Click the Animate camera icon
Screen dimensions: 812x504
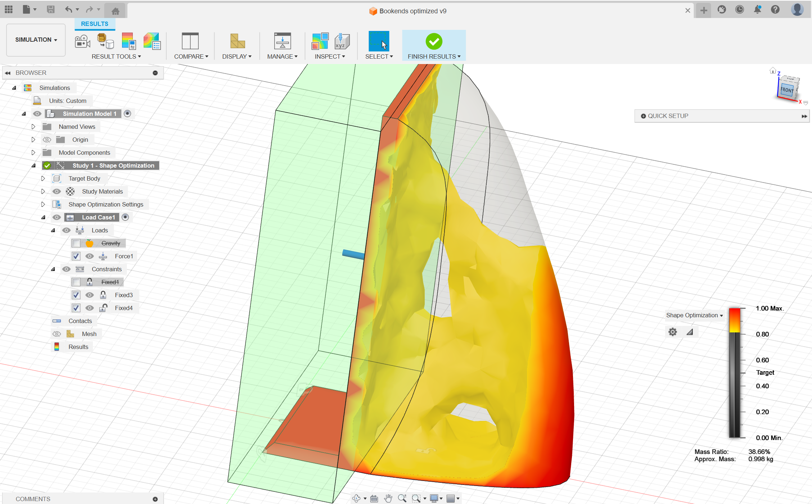coord(82,41)
